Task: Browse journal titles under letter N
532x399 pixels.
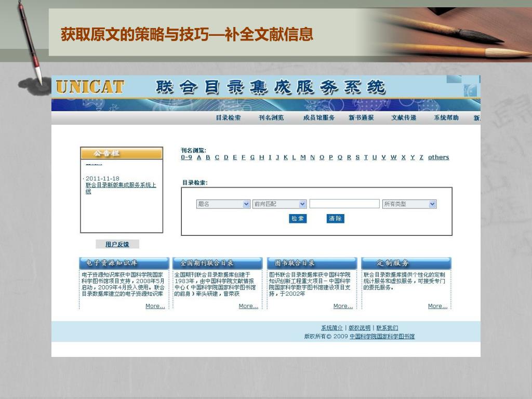Action: click(312, 157)
